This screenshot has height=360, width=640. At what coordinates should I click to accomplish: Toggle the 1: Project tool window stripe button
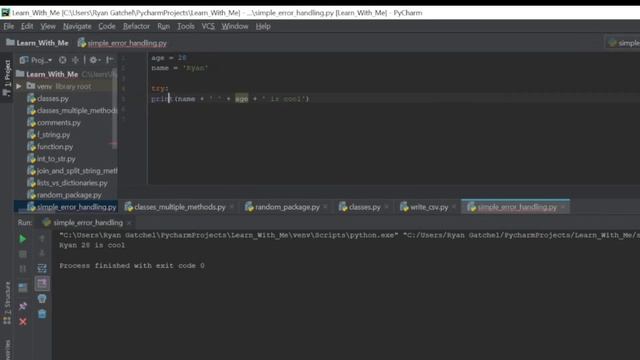tap(7, 78)
